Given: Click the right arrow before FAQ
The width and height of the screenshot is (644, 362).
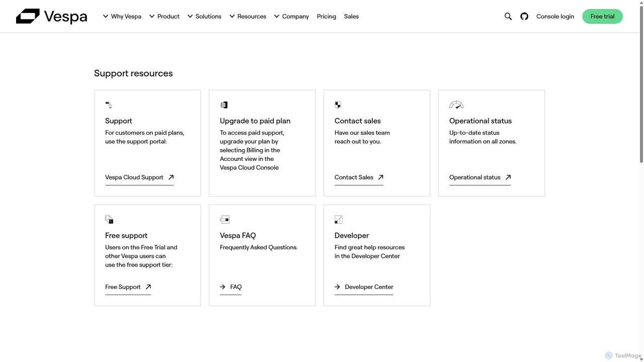Looking at the screenshot, I should 223,287.
